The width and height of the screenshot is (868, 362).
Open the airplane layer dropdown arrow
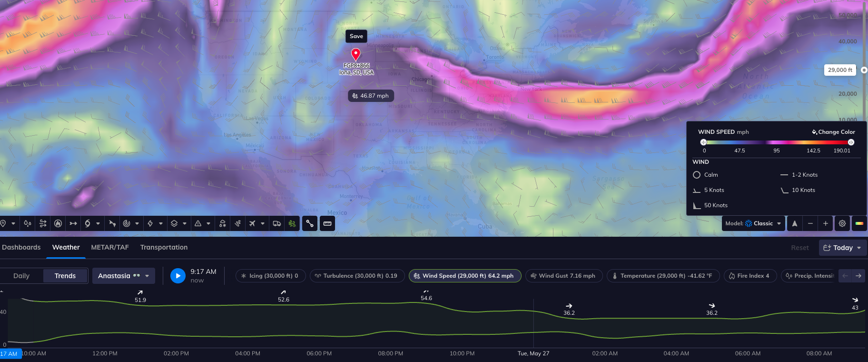263,223
